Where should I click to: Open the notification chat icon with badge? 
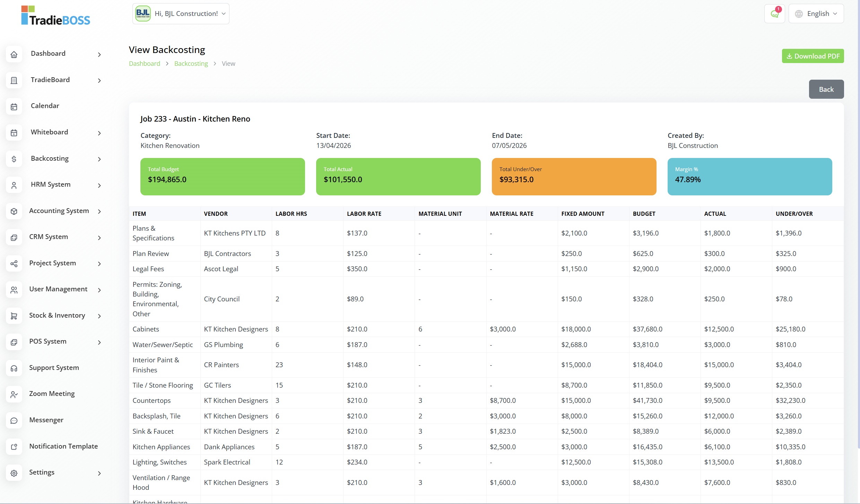pyautogui.click(x=774, y=14)
